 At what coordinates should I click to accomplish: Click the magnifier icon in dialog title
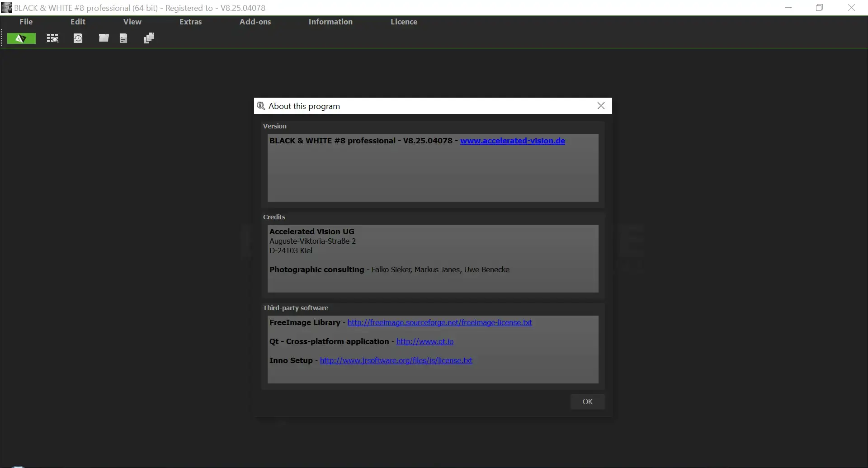tap(261, 105)
